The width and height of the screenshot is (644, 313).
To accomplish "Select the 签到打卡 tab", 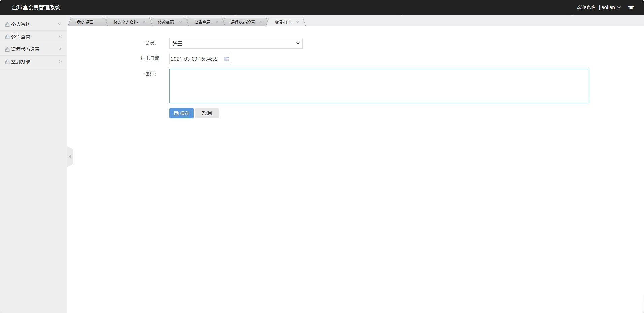I will coord(283,22).
